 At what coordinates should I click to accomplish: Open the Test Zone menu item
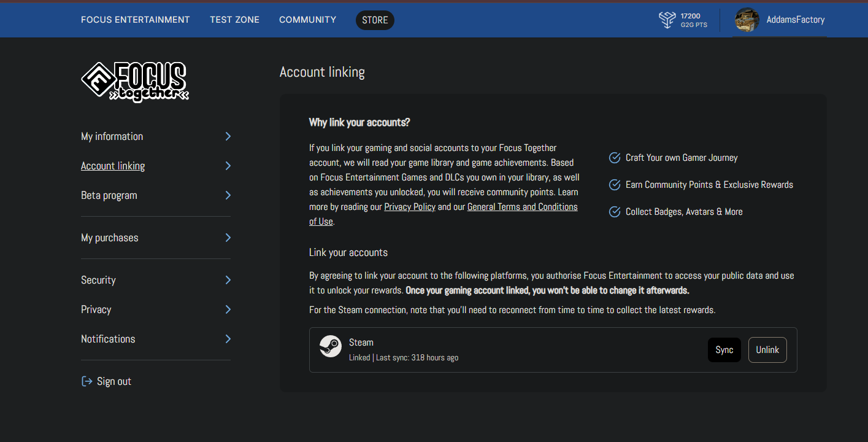(x=234, y=19)
